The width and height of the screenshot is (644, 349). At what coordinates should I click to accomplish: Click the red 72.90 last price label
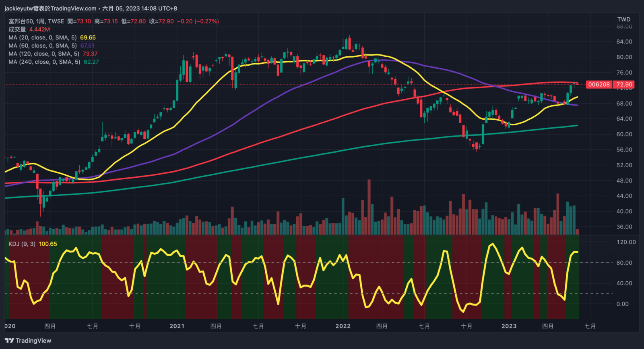click(x=624, y=84)
